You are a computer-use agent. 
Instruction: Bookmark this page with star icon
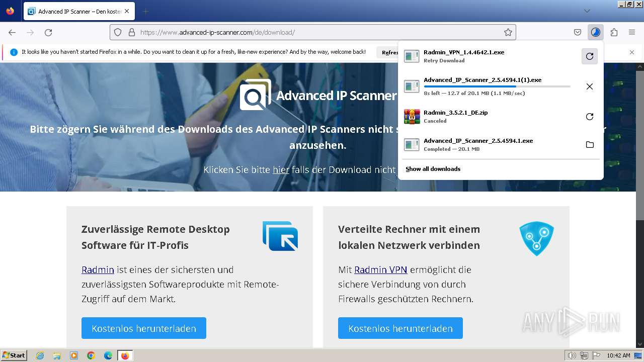(508, 32)
